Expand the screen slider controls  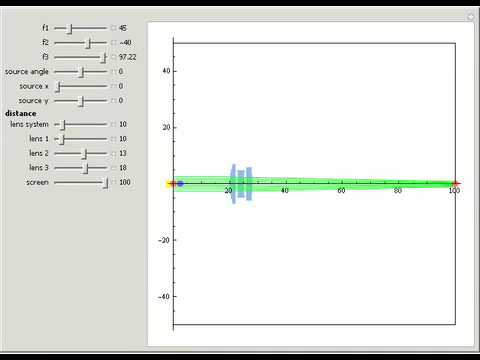tap(113, 182)
